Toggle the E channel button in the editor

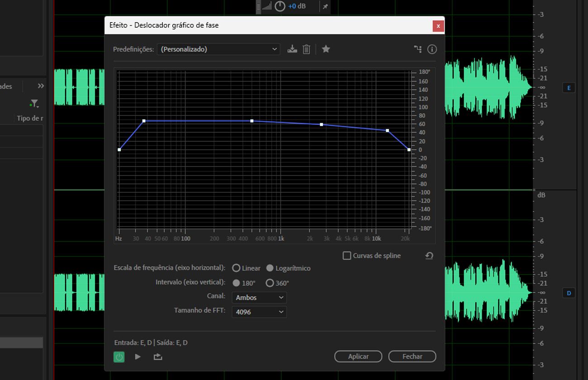tap(569, 88)
